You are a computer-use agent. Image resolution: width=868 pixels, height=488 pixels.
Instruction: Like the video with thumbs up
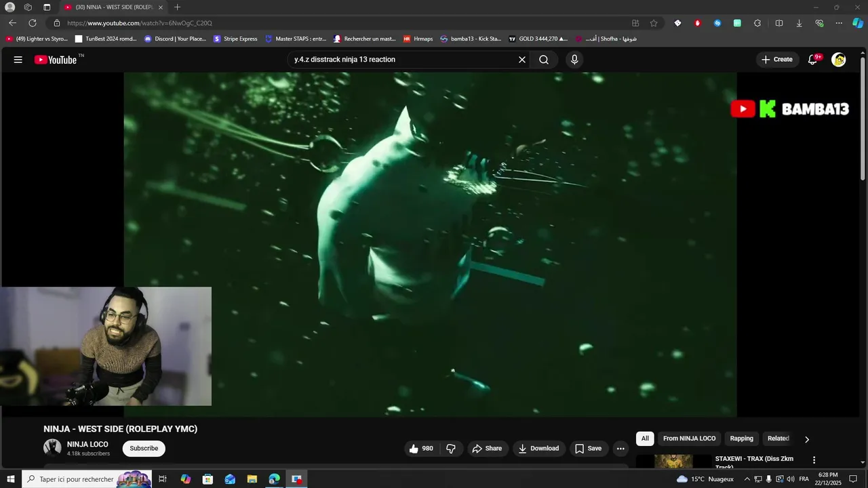[421, 449]
